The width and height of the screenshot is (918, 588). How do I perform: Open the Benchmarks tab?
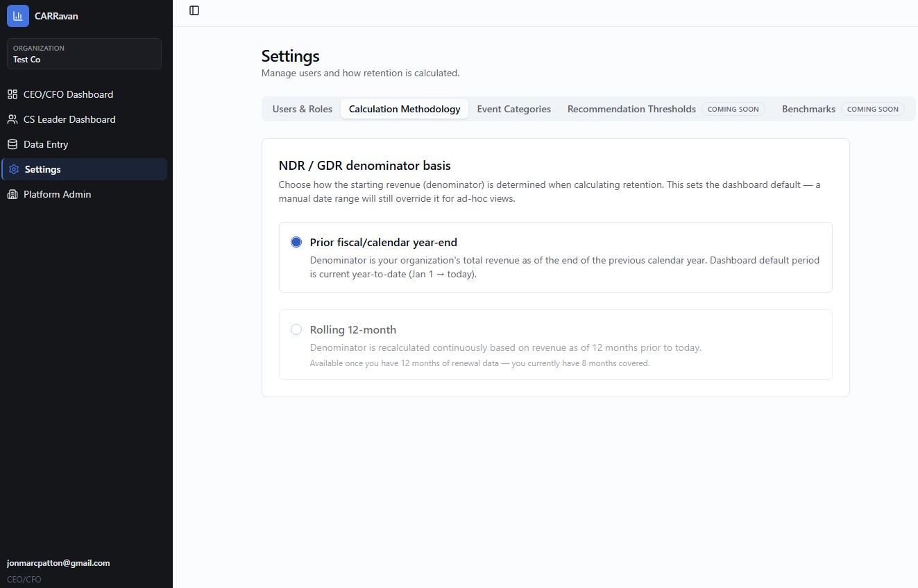pyautogui.click(x=843, y=109)
